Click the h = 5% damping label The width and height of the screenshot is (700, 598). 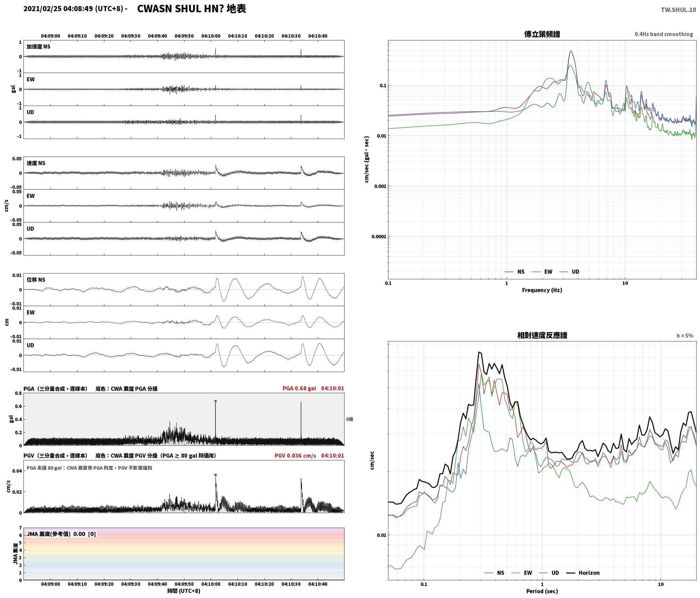(685, 335)
